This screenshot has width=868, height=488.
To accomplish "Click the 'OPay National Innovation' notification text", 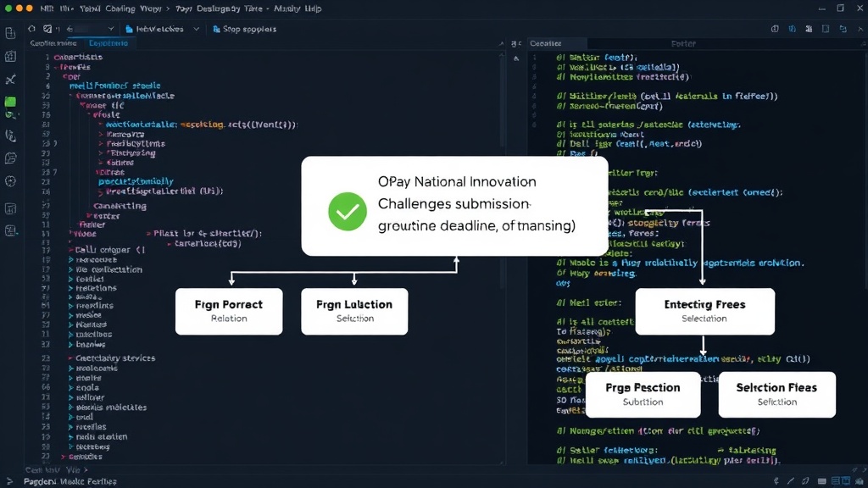I will coord(457,181).
